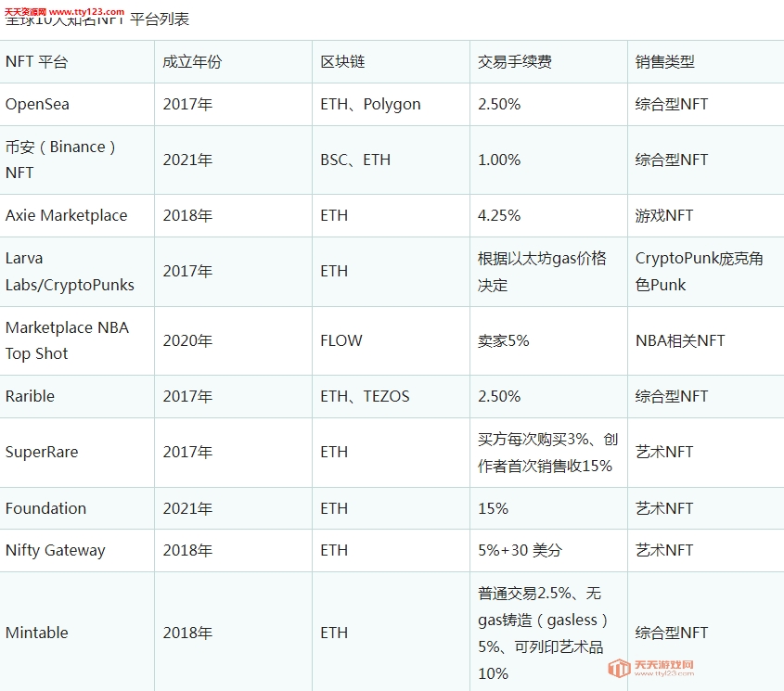Select ETH in the Nifty Gateway row
Image resolution: width=784 pixels, height=691 pixels.
334,551
